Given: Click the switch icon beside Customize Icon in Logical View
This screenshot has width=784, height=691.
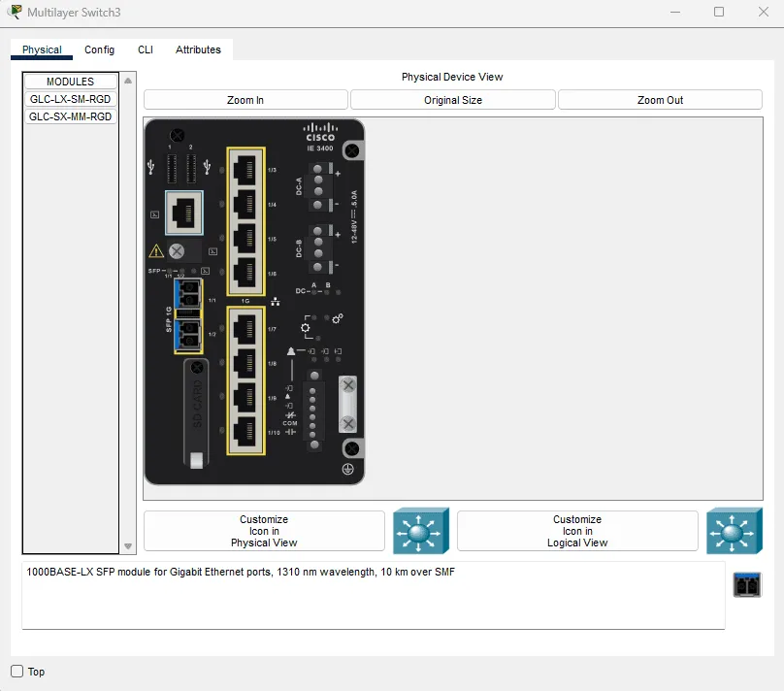Looking at the screenshot, I should 735,531.
